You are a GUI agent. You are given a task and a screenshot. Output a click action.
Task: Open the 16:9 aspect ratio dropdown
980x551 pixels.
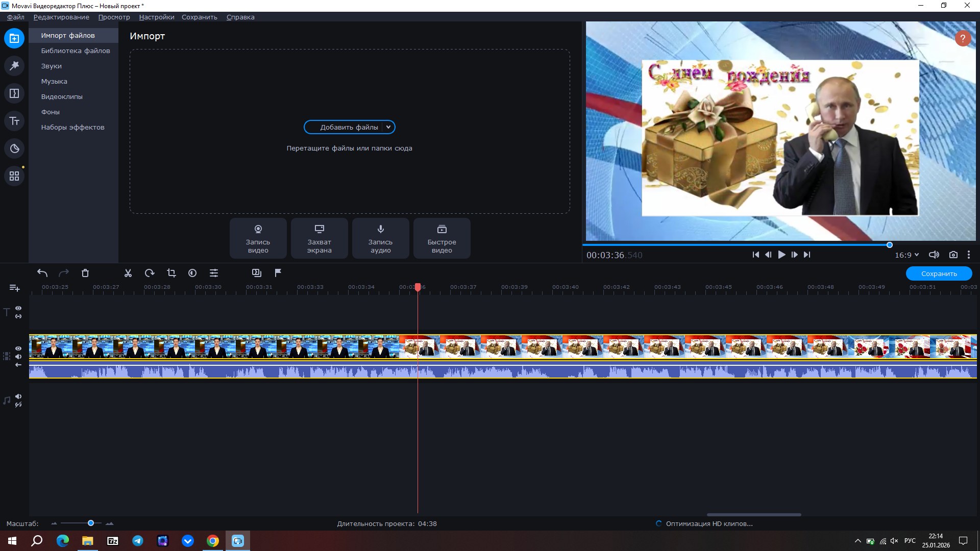coord(906,255)
